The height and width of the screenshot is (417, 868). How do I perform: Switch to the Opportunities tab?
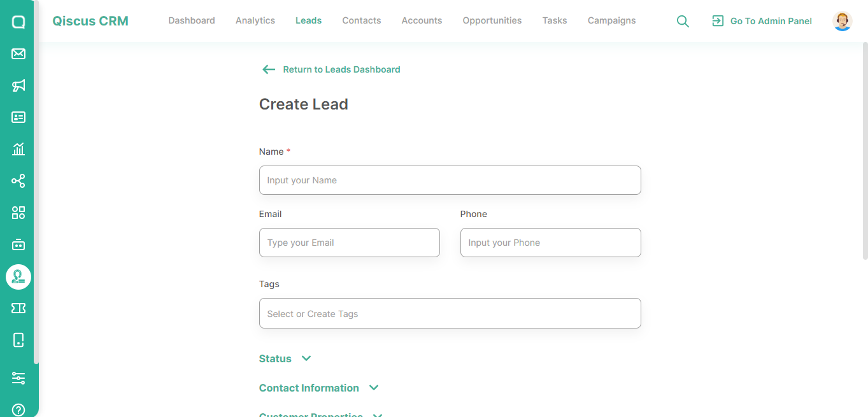click(492, 20)
